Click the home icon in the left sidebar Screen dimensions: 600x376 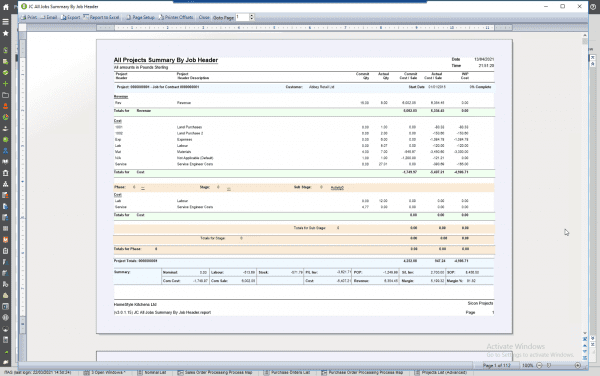(5, 7)
